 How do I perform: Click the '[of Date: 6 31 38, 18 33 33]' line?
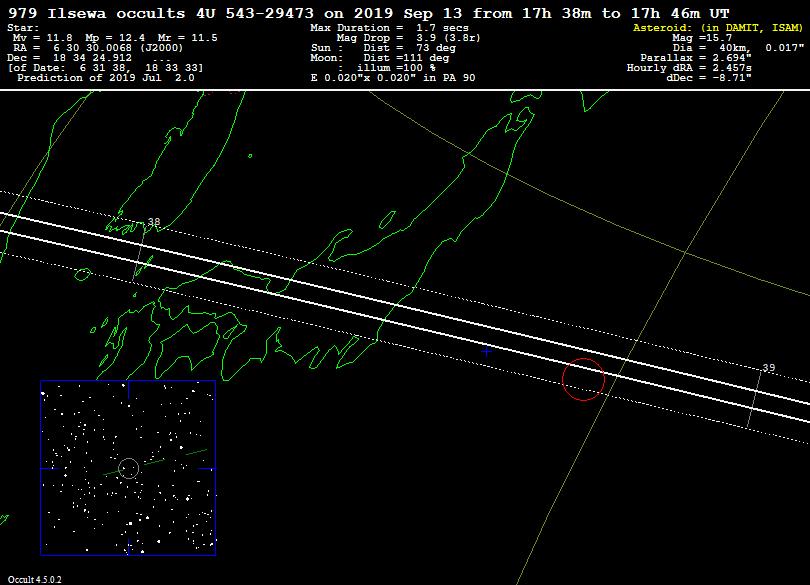105,68
